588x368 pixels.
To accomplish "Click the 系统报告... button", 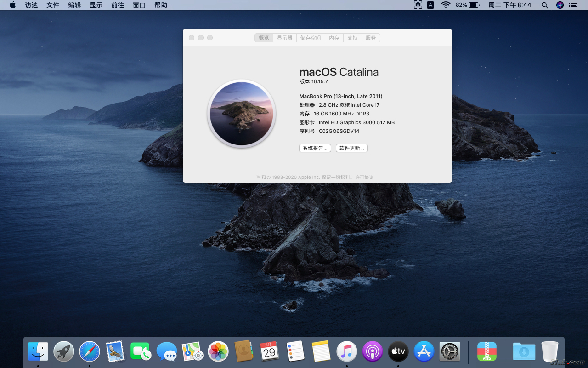I will pyautogui.click(x=315, y=148).
